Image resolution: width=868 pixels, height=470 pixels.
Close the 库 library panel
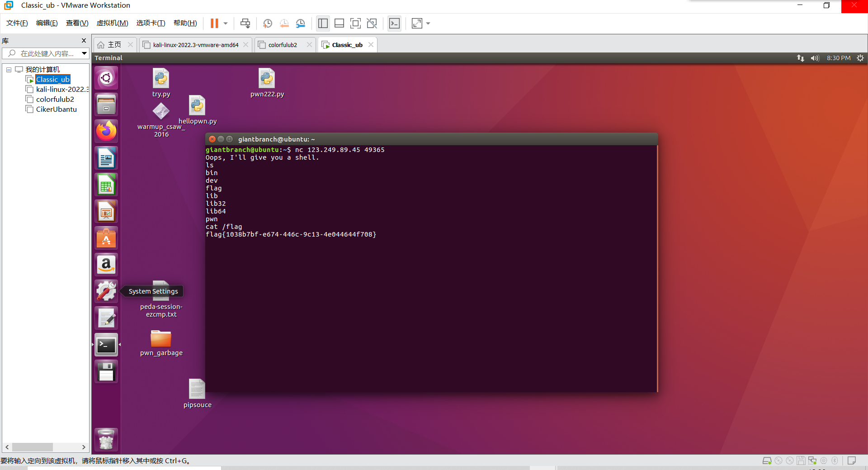click(x=84, y=41)
